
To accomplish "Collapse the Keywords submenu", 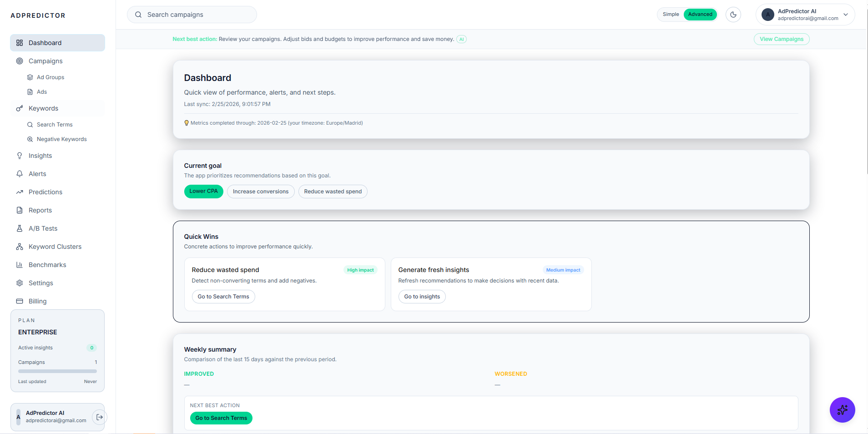I will point(43,108).
